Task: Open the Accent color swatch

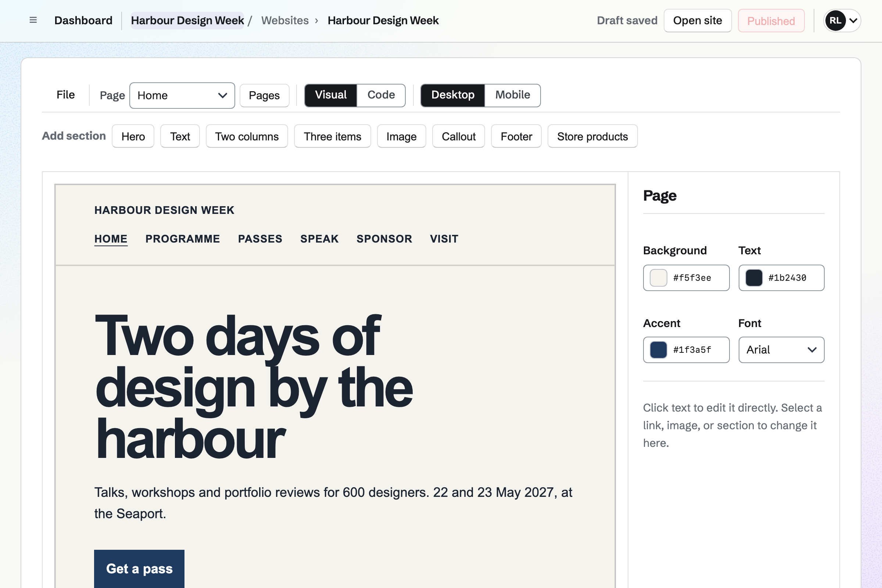Action: pos(658,350)
